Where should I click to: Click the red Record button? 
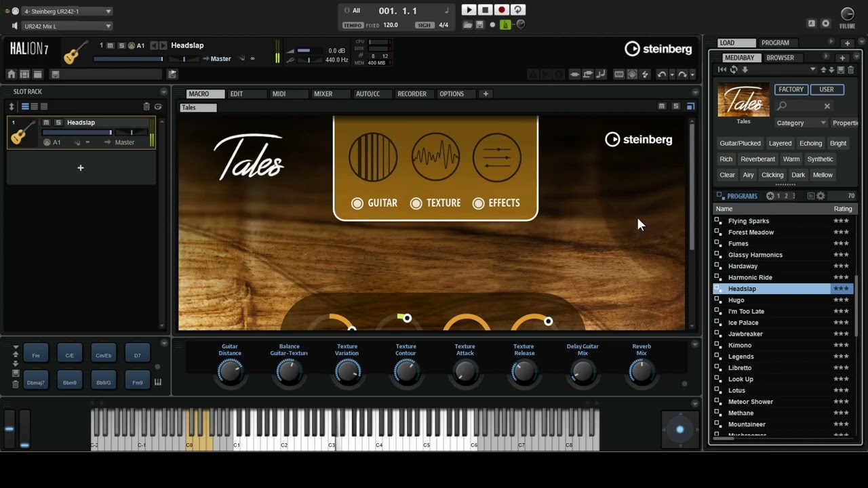coord(501,10)
